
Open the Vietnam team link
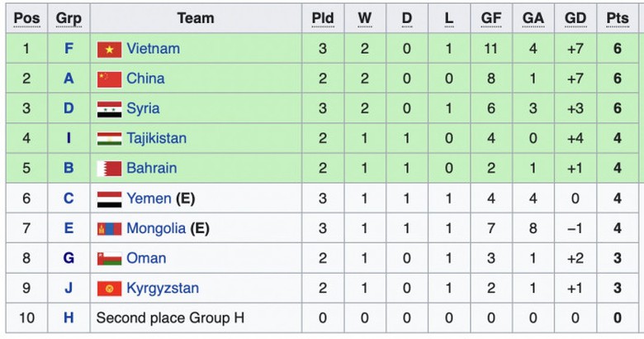(153, 49)
